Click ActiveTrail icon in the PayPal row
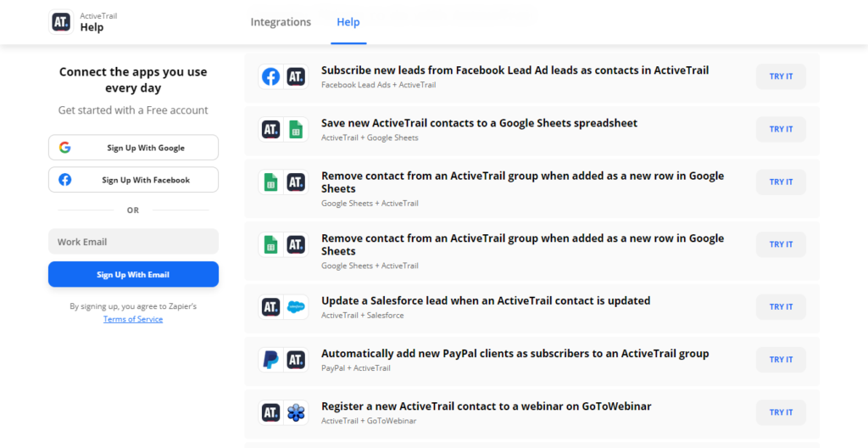The height and width of the screenshot is (448, 868). [x=296, y=360]
